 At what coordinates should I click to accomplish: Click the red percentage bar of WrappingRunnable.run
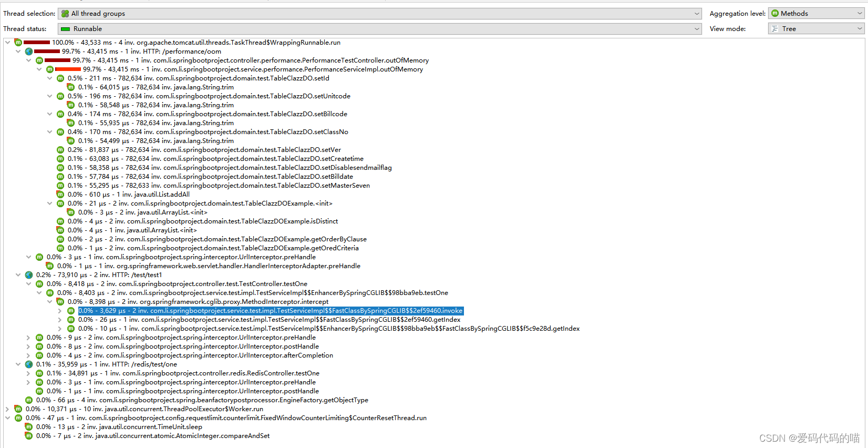pyautogui.click(x=37, y=43)
